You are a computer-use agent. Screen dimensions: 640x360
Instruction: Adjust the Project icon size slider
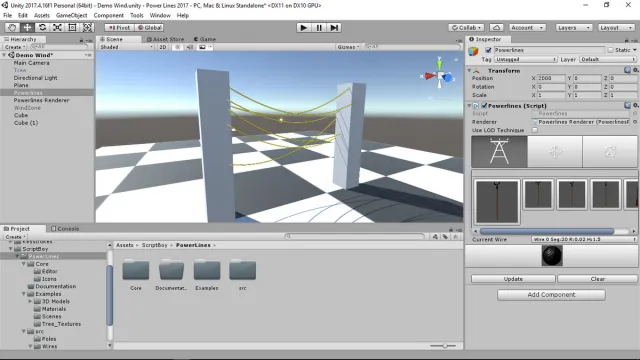pos(444,346)
